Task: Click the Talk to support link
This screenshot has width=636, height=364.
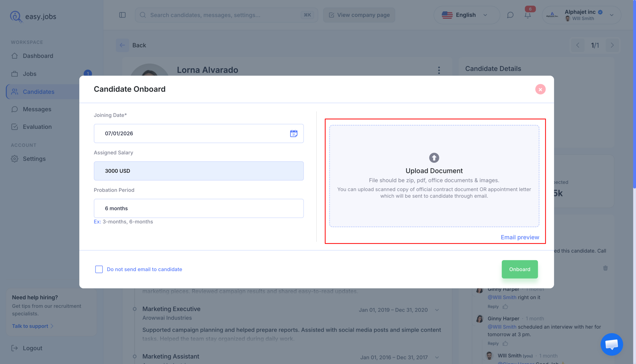Action: point(33,326)
